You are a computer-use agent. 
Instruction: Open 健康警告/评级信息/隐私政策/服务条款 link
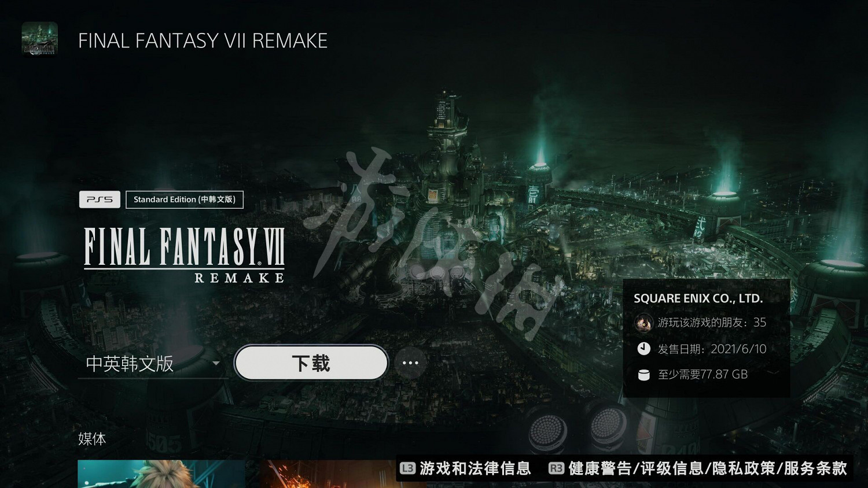click(x=708, y=468)
